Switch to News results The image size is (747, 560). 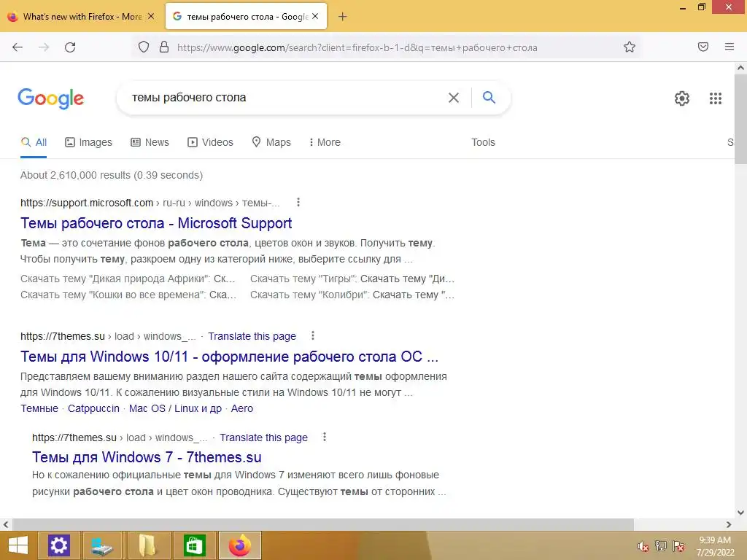[150, 142]
